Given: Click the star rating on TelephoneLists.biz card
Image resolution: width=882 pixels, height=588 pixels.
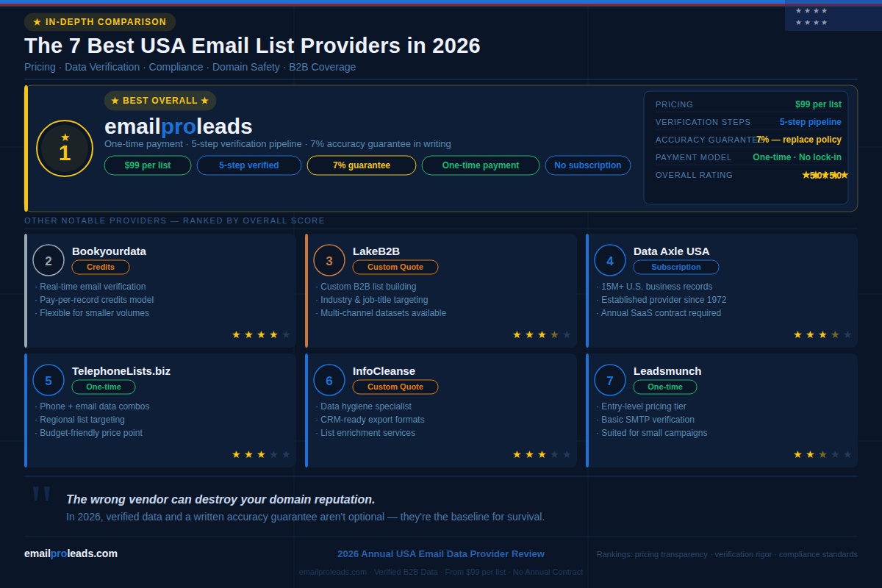Looking at the screenshot, I should pos(261,454).
